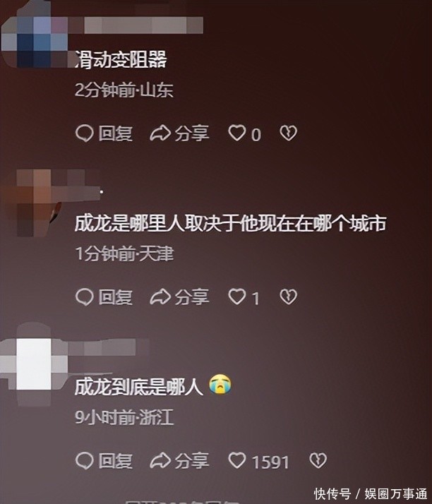Like the comment with 1591 likes
Image resolution: width=432 pixels, height=504 pixels.
click(x=237, y=461)
